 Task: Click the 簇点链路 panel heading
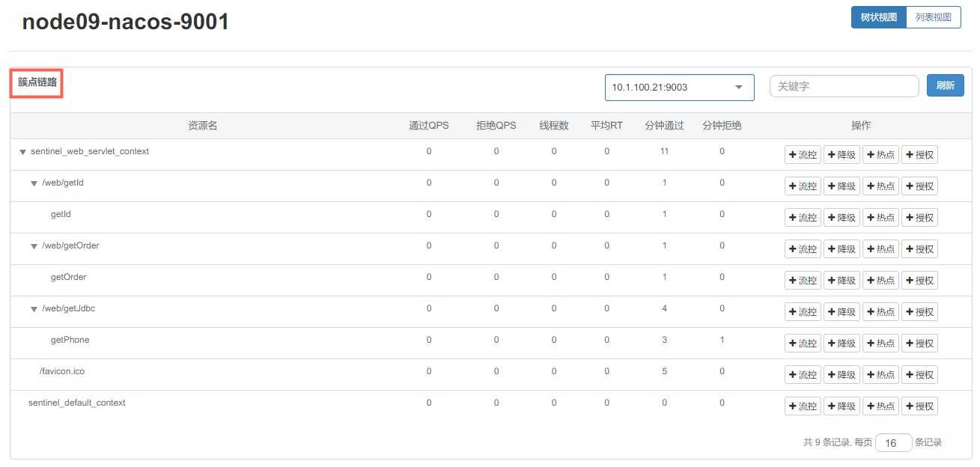37,83
